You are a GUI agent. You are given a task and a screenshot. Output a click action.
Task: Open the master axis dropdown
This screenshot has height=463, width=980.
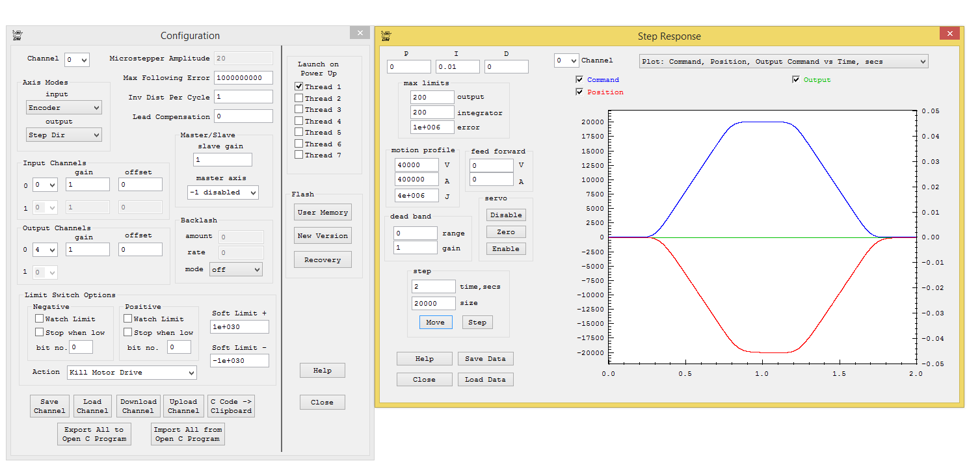point(222,192)
